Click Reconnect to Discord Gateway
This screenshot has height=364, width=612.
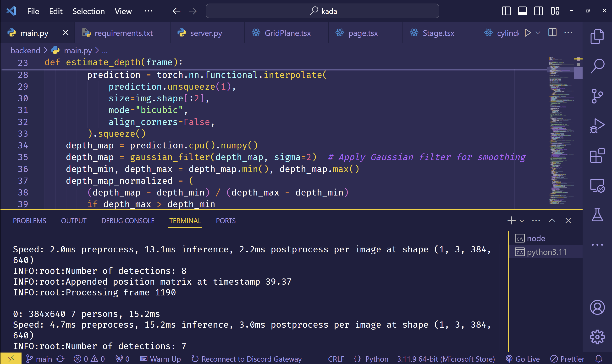coord(247,359)
